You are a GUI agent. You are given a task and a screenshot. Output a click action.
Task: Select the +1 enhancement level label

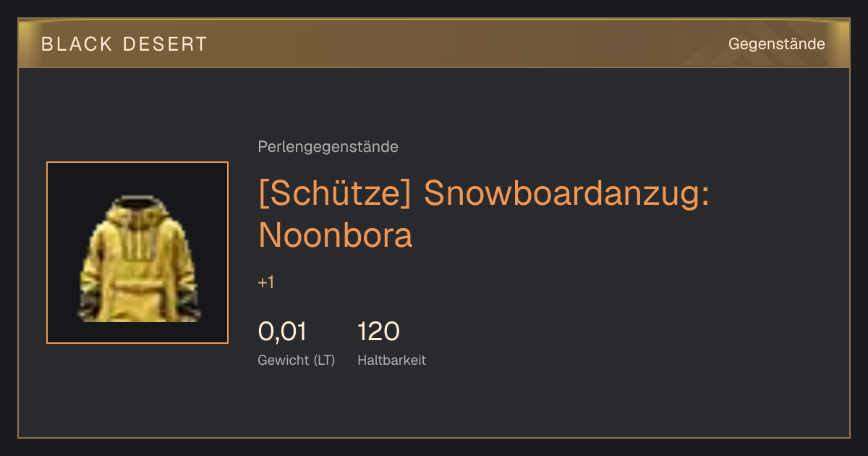tap(266, 282)
